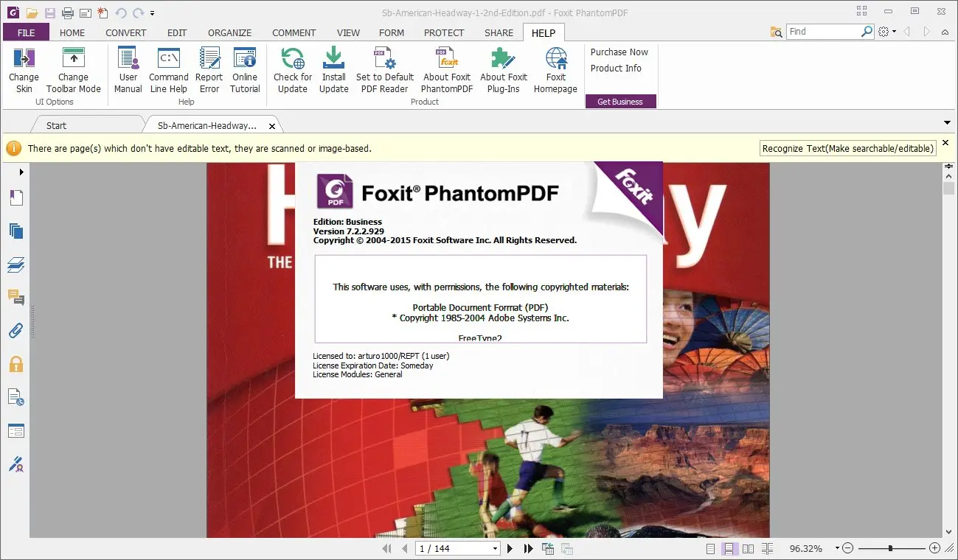The image size is (958, 560).
Task: Jump to the last page
Action: (528, 549)
